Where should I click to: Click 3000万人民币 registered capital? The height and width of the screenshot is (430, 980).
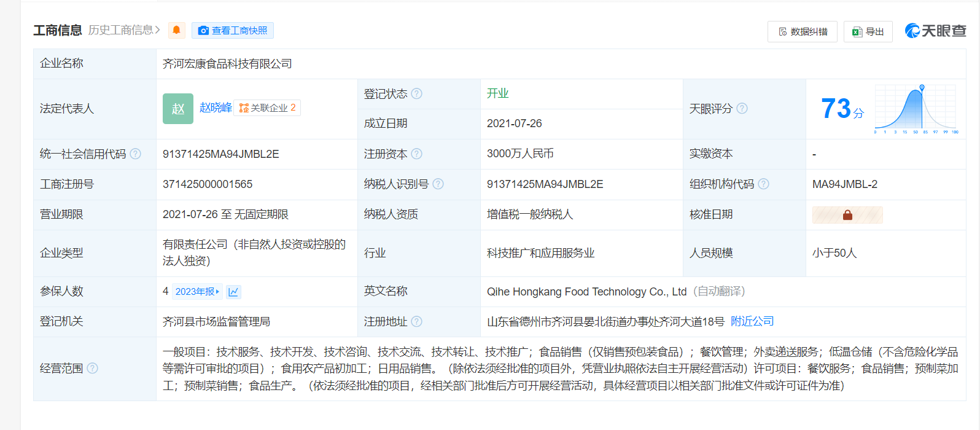click(520, 154)
